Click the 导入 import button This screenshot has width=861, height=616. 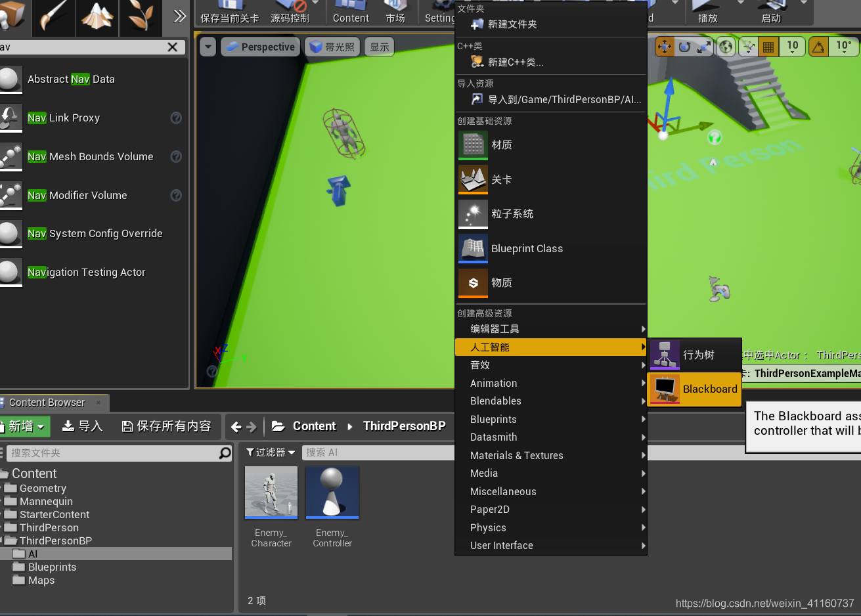point(83,426)
